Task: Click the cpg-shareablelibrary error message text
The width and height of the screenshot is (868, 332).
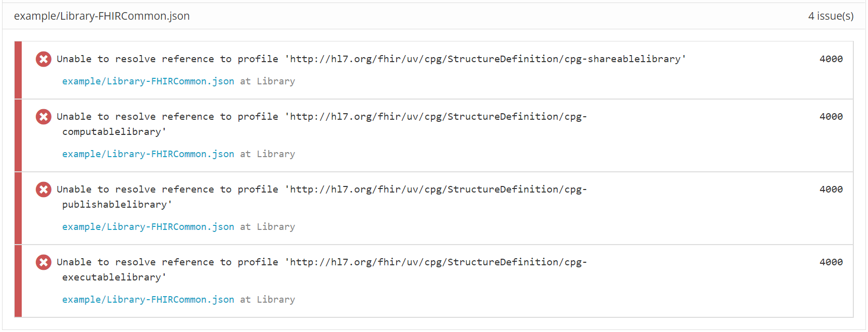Action: pyautogui.click(x=371, y=59)
